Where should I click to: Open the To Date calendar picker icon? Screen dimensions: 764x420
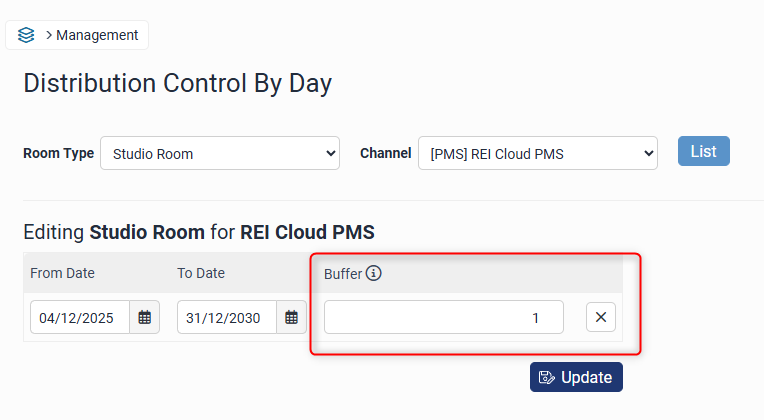pyautogui.click(x=292, y=318)
